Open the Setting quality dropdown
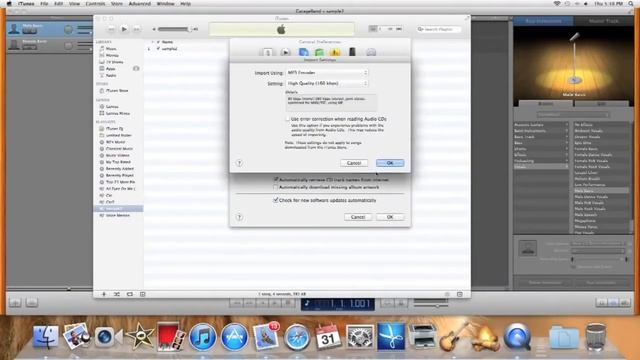 tap(327, 83)
